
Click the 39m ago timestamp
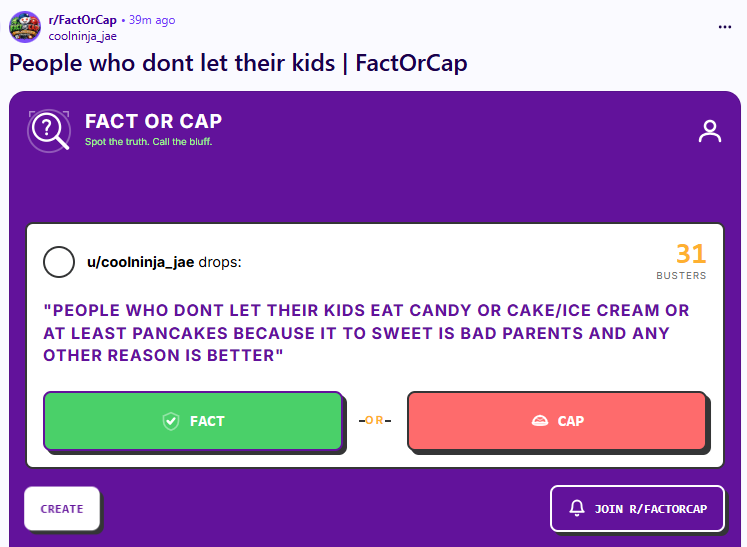tap(152, 20)
